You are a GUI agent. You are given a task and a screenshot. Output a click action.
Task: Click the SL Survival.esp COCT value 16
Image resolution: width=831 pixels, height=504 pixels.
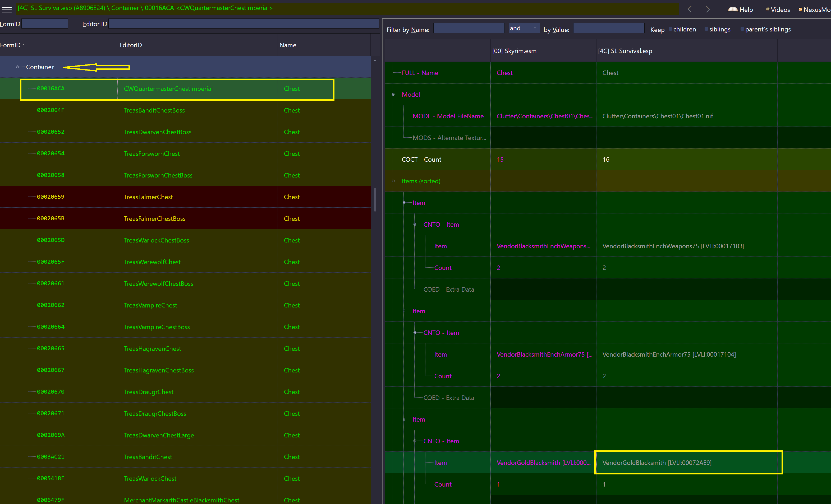pos(606,159)
